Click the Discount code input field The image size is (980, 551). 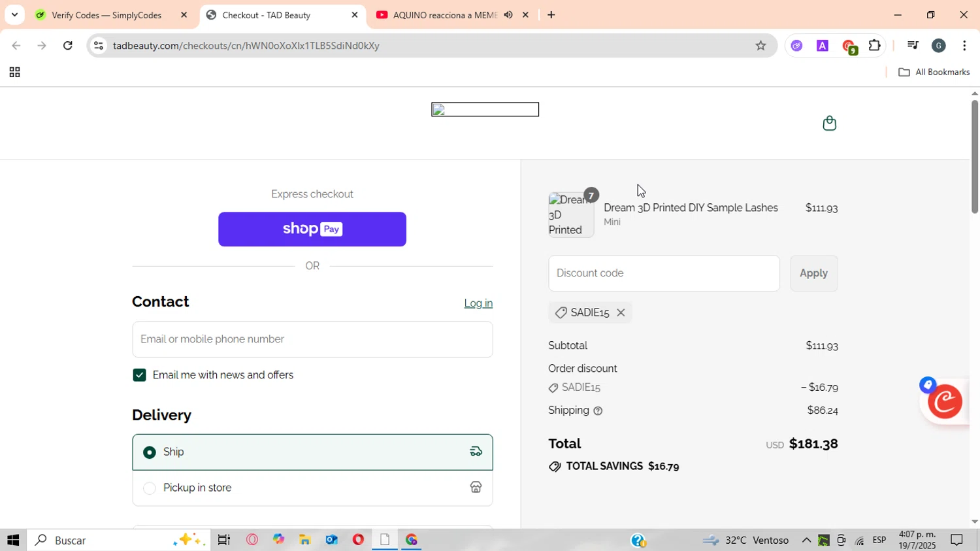click(664, 273)
